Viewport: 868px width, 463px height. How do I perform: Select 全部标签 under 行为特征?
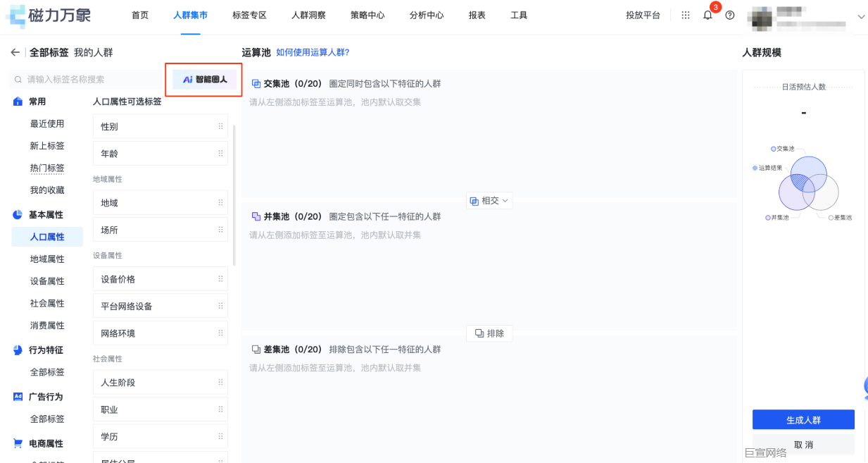click(x=47, y=372)
